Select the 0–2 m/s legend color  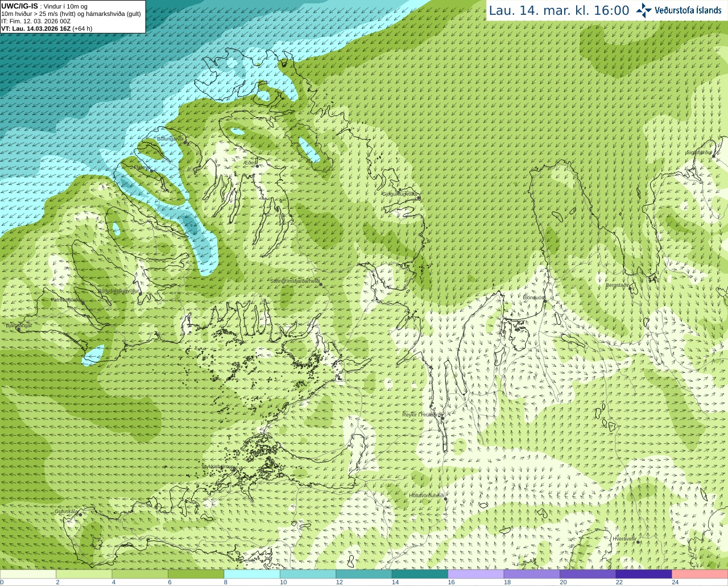click(28, 574)
